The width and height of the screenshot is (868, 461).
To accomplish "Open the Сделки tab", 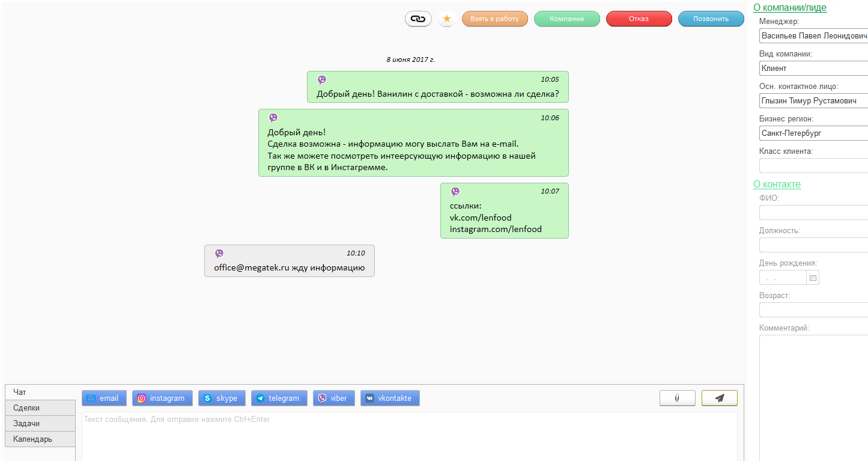I will point(40,408).
